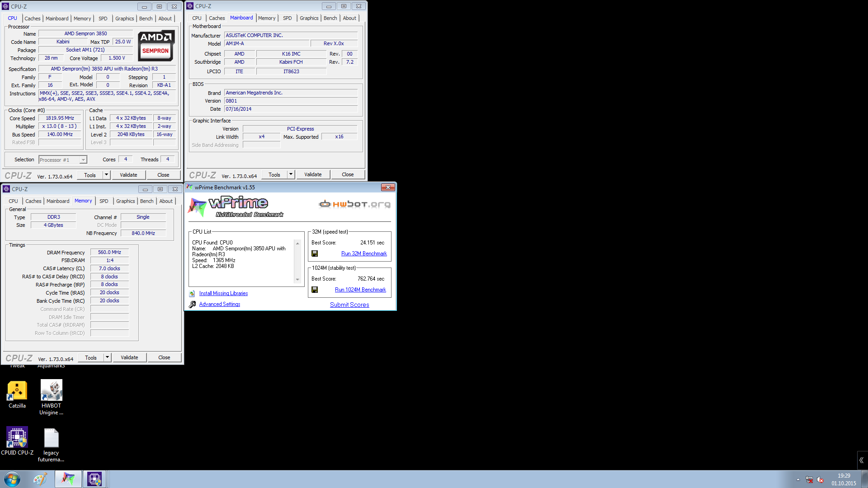Open HWBOT Unigine desktop shortcut
Image resolution: width=868 pixels, height=488 pixels.
pyautogui.click(x=51, y=397)
